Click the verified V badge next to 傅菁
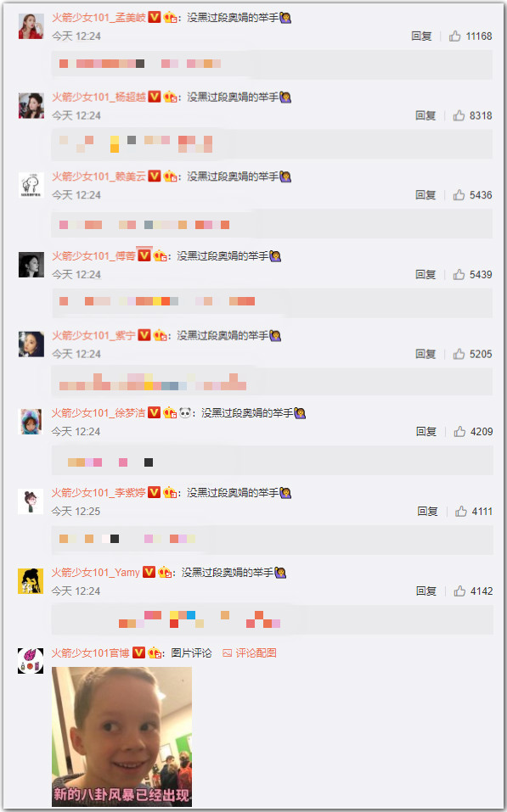The height and width of the screenshot is (812, 507). pyautogui.click(x=144, y=255)
